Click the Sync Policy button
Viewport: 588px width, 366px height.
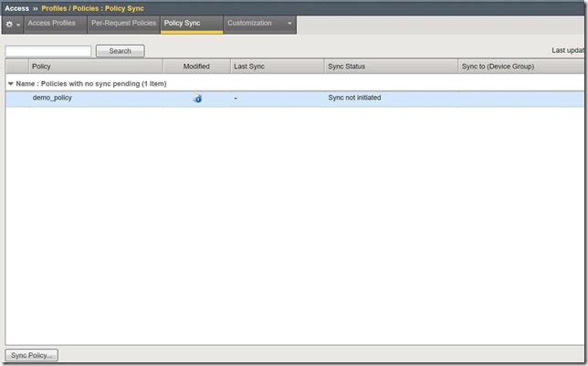coord(31,355)
